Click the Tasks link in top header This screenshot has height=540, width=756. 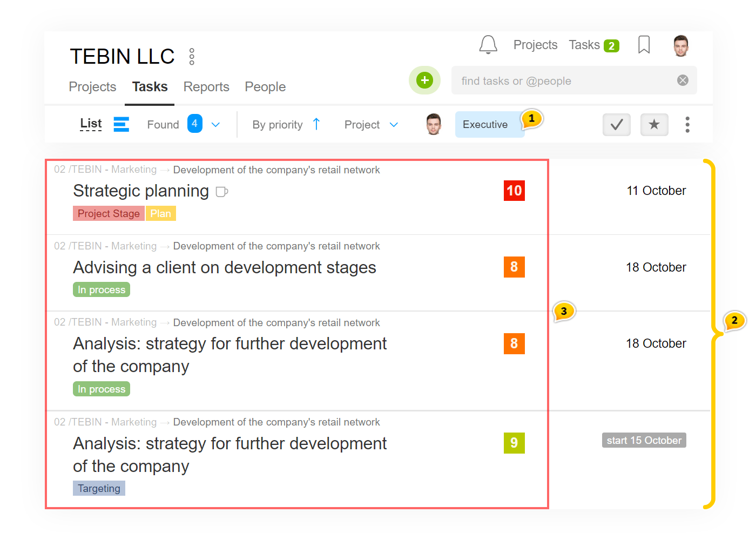click(x=584, y=45)
